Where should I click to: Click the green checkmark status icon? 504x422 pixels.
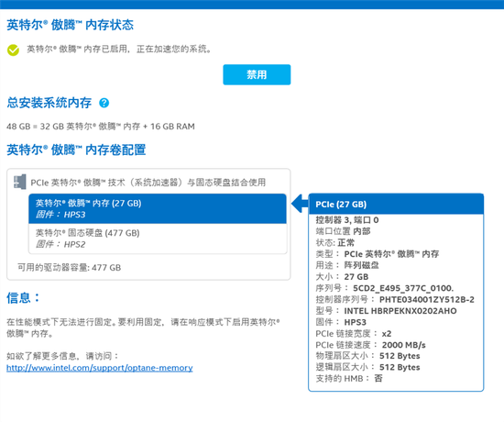click(13, 50)
